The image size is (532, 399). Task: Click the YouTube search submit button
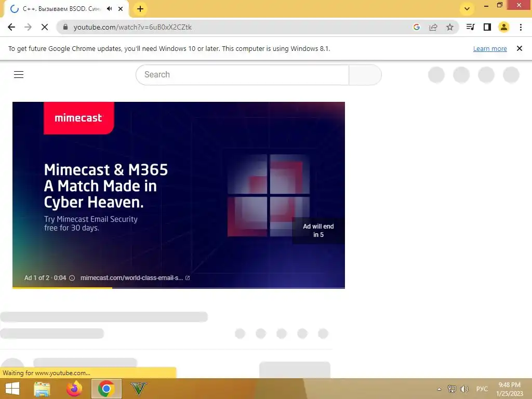(x=365, y=75)
